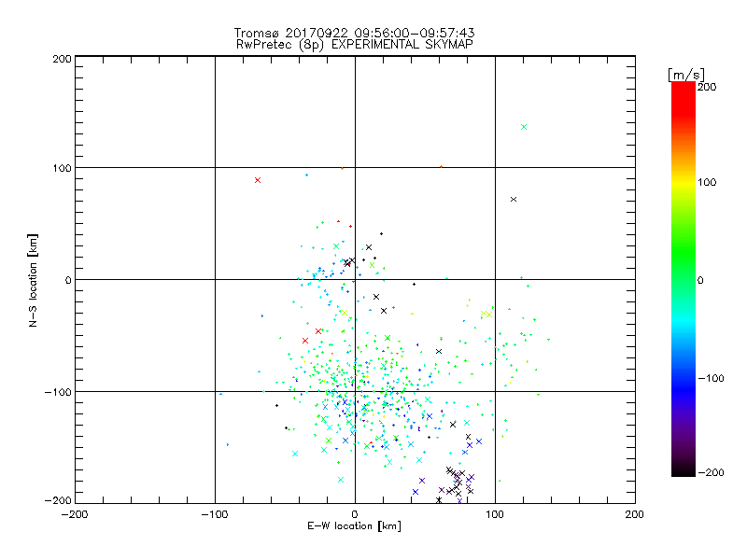Click the isolated black X marker below the 100 km gridline on the right

[514, 199]
